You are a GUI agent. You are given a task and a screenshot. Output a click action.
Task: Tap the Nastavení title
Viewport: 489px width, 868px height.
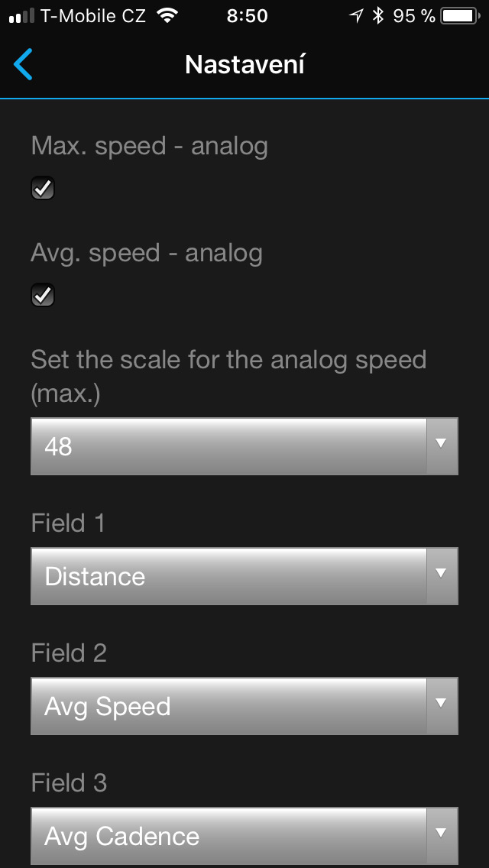tap(244, 65)
